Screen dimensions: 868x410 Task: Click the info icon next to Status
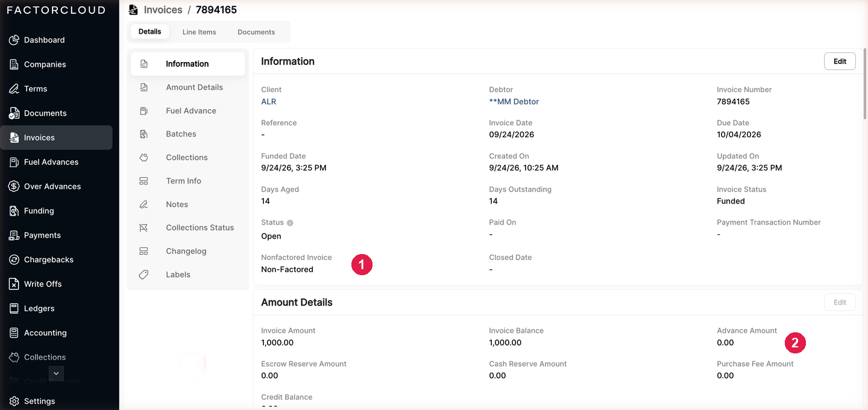pos(290,223)
